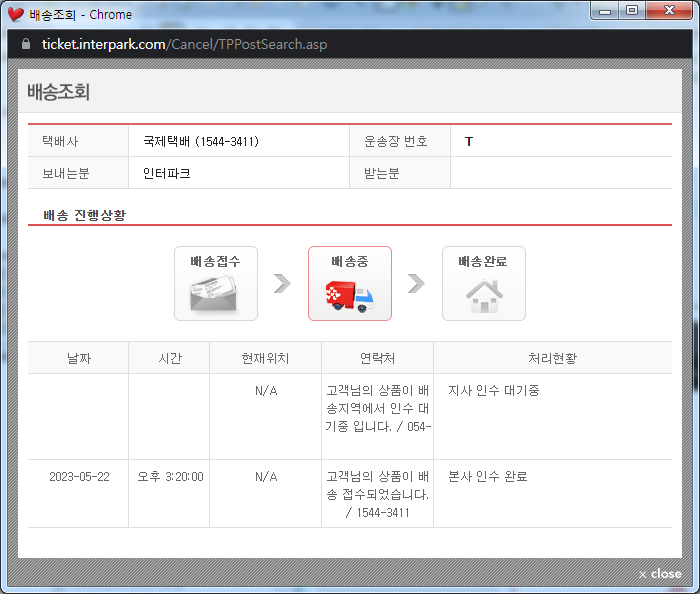700x594 pixels.
Task: Click the 날짜 column header
Action: pyautogui.click(x=79, y=358)
